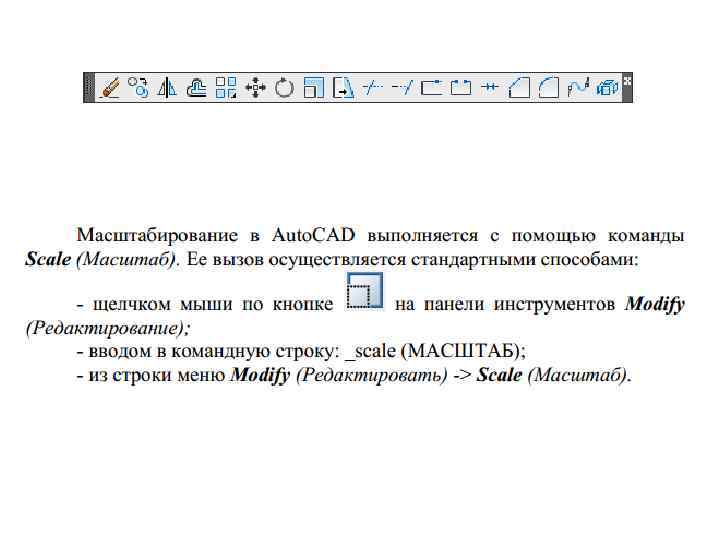Click the Break at Point tool

point(431,87)
